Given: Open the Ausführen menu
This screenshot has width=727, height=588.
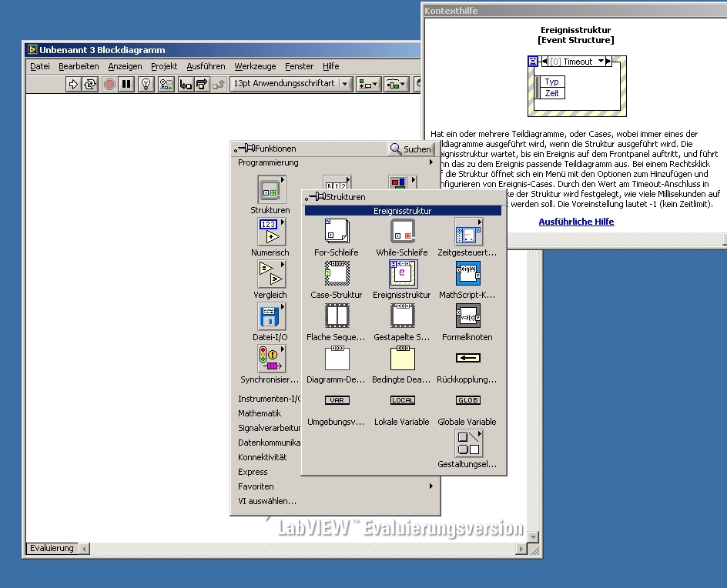Looking at the screenshot, I should (206, 66).
